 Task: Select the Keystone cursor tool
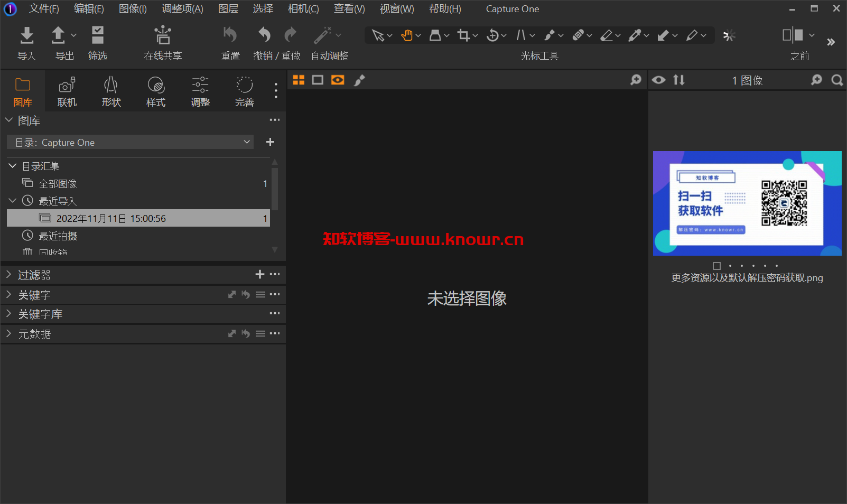(521, 35)
